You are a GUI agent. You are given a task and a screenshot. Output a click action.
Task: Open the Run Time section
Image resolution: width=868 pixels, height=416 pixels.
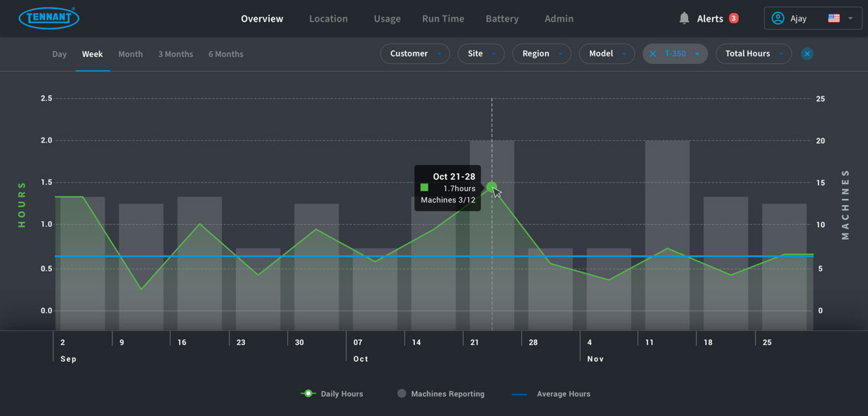point(443,19)
